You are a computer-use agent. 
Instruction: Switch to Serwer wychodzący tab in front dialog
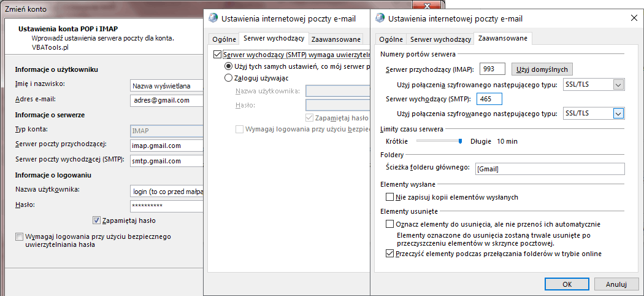point(441,39)
